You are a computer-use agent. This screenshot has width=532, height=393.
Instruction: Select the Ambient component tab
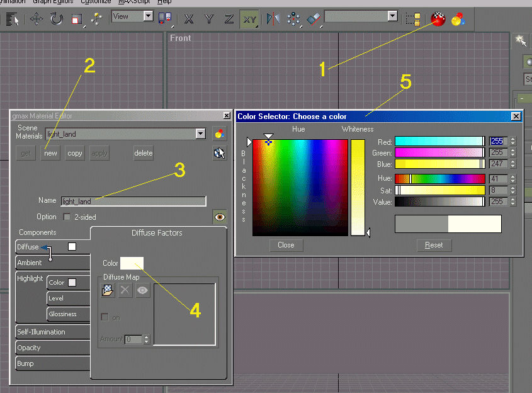(30, 263)
